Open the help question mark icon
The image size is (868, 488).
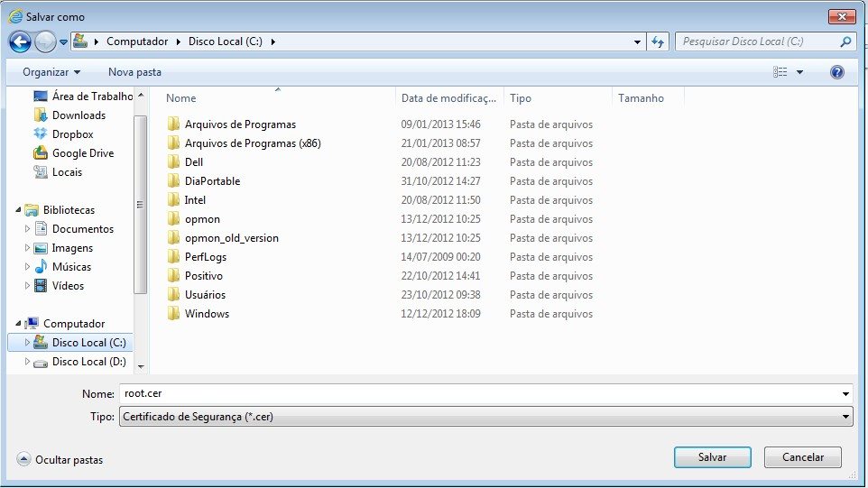tap(836, 72)
